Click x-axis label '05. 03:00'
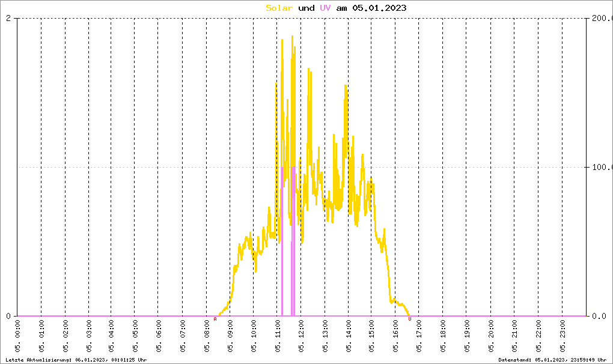The width and height of the screenshot is (613, 364). (89, 336)
